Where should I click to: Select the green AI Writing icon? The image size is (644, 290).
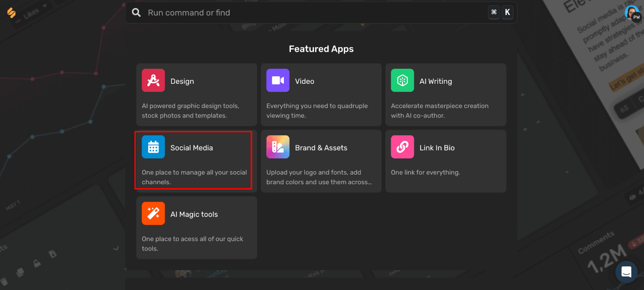(x=402, y=81)
